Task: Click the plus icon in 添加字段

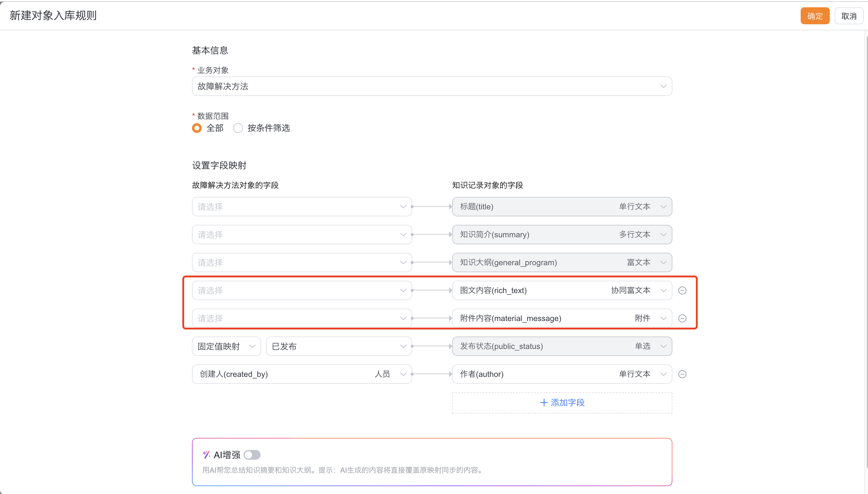Action: tap(543, 403)
